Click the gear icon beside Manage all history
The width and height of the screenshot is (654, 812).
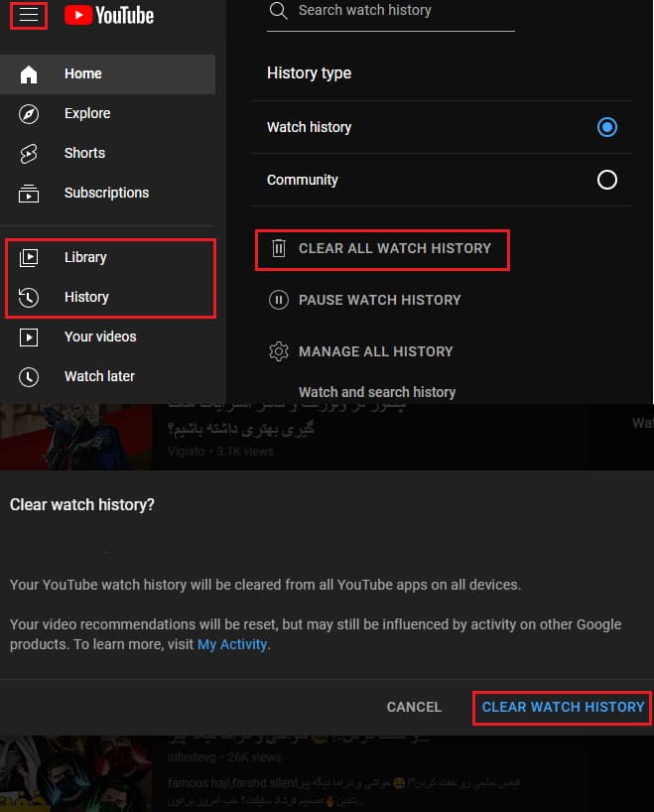pyautogui.click(x=279, y=351)
